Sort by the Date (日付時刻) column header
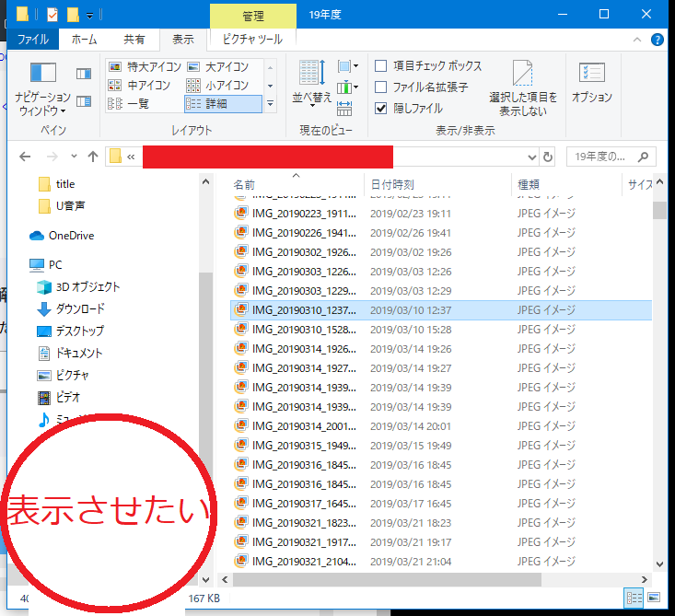This screenshot has height=616, width=675. (x=392, y=184)
